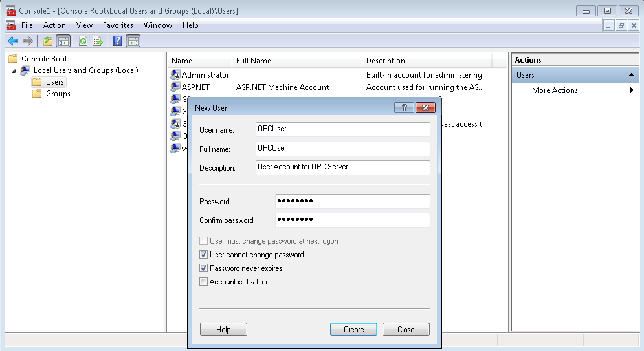Open the Action menu
644x351 pixels.
pos(54,25)
